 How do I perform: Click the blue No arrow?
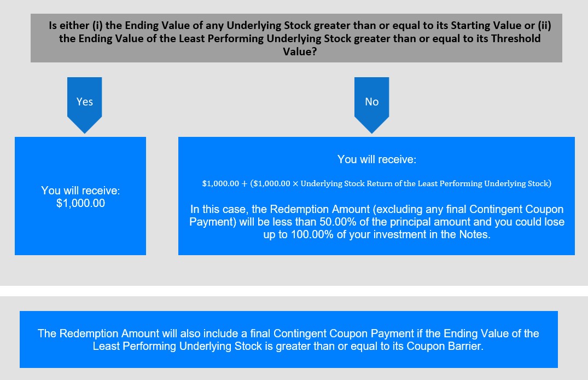pyautogui.click(x=371, y=105)
